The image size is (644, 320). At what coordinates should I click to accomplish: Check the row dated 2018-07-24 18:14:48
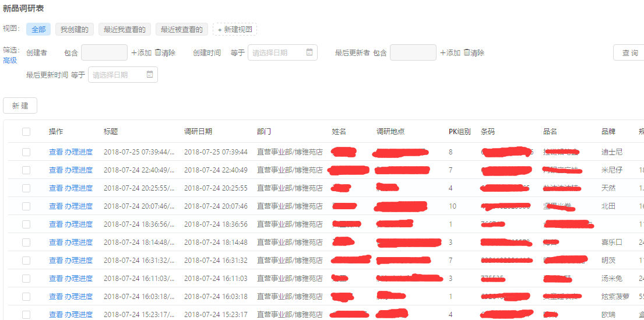pyautogui.click(x=26, y=242)
